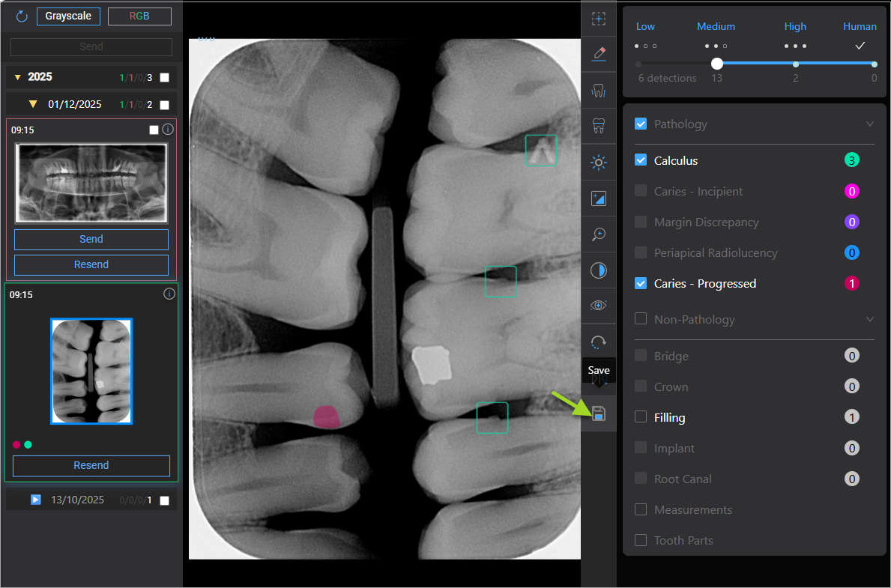The image size is (891, 588).
Task: Enable the Filling checkbox
Action: click(641, 417)
